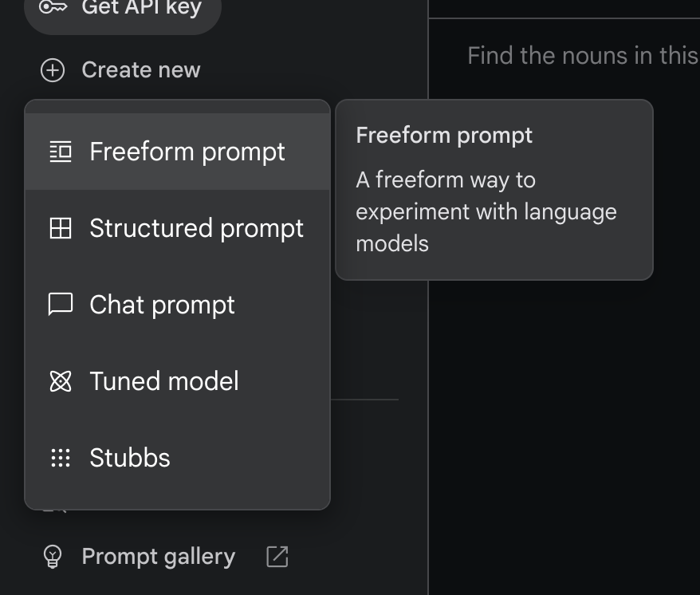The width and height of the screenshot is (700, 595).
Task: Click the Prompt gallery lightbulb icon
Action: coord(53,557)
